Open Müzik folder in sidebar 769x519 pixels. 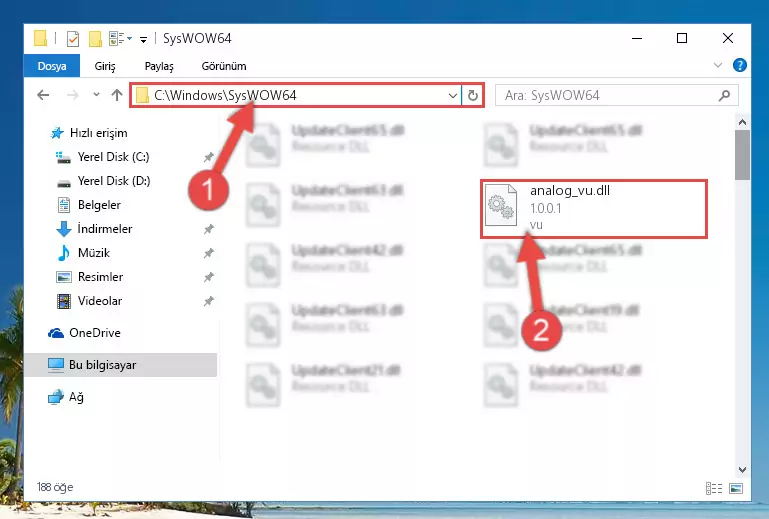pos(94,253)
